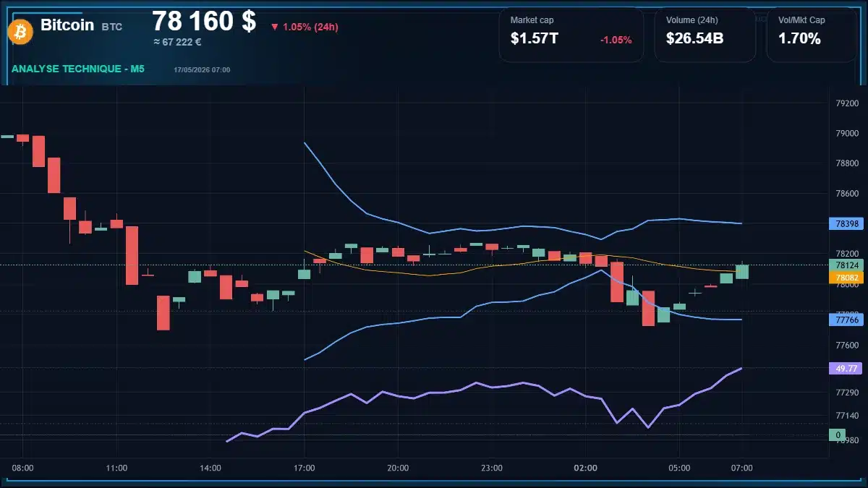Click the "17/05/2026 07:00" timestamp
This screenshot has height=488, width=868.
tap(202, 69)
